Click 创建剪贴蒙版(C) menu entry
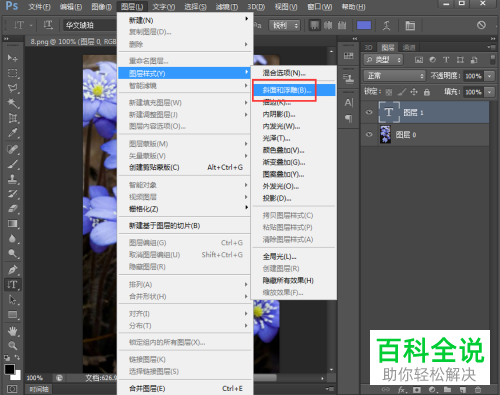 tap(185, 167)
